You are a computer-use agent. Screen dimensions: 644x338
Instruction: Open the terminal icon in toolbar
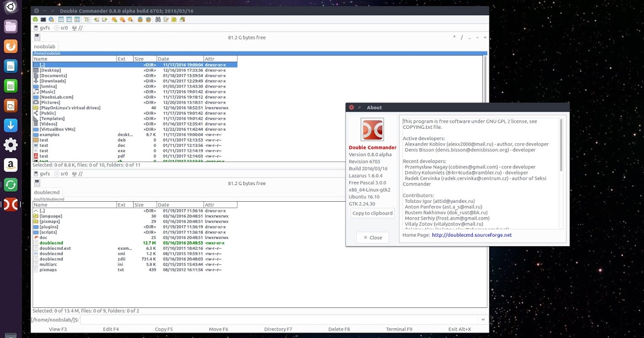click(x=43, y=19)
